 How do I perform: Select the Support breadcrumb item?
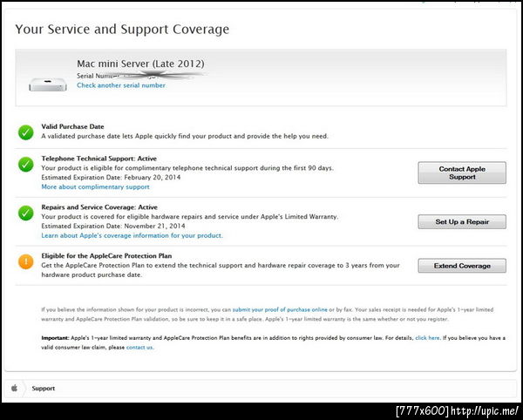(x=44, y=389)
